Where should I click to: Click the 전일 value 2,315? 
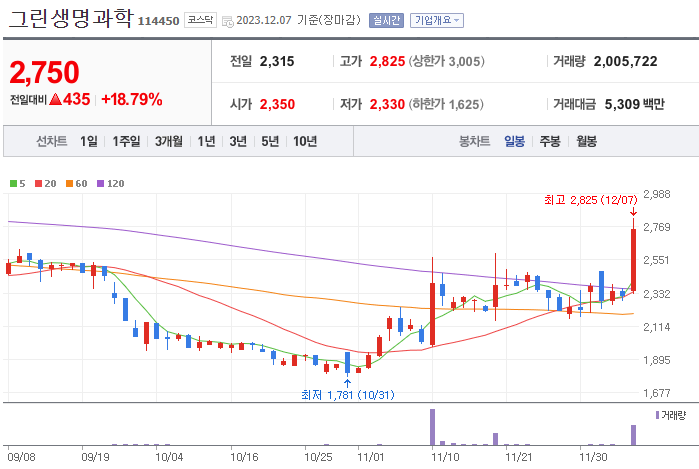pos(277,62)
